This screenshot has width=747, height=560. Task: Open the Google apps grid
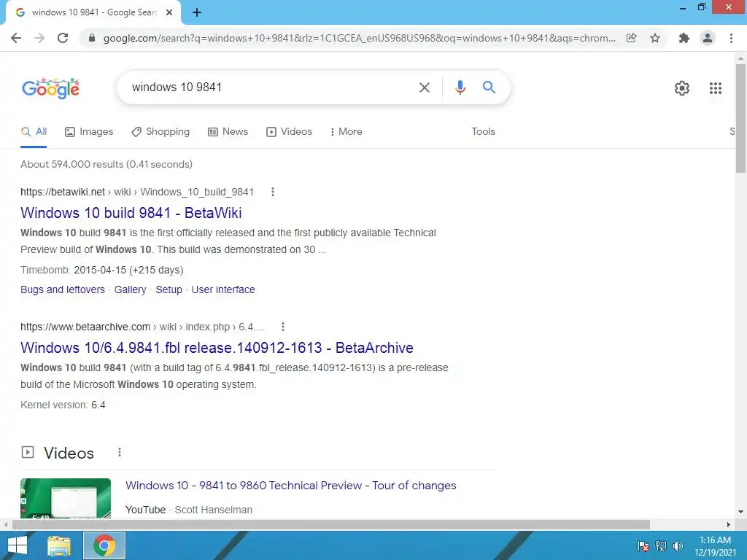(716, 88)
